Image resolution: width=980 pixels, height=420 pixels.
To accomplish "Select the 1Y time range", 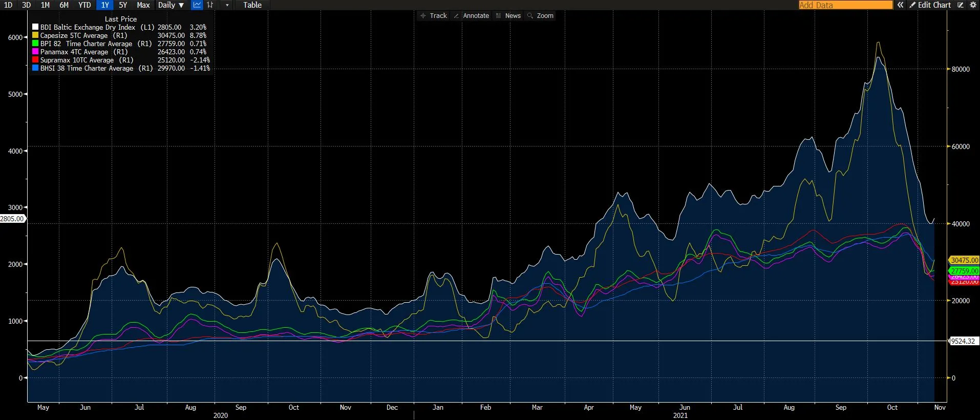I will (x=105, y=5).
